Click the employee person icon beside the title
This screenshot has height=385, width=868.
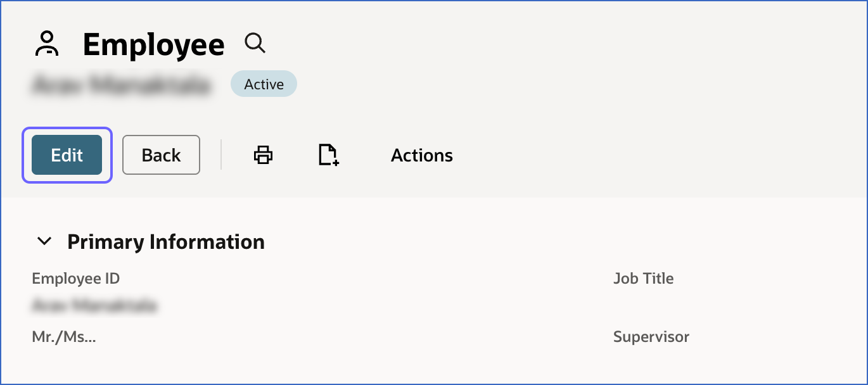tap(46, 44)
